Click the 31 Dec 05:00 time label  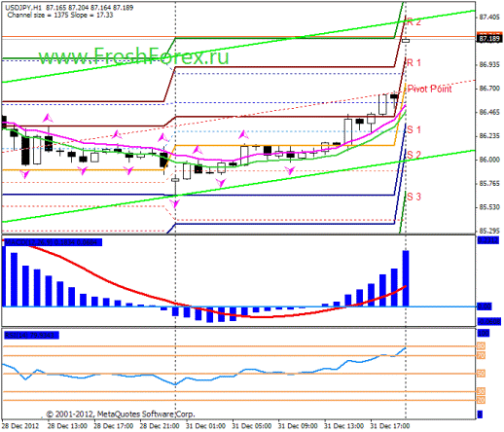[252, 426]
